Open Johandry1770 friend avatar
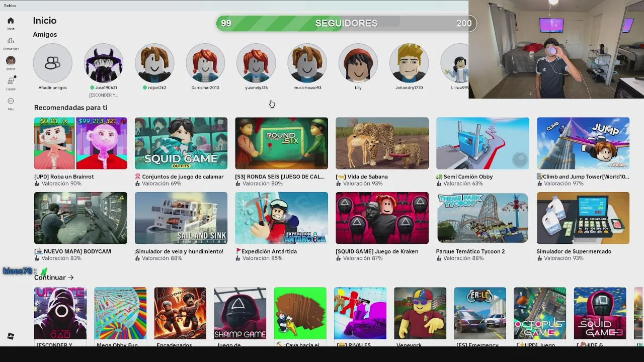 409,63
